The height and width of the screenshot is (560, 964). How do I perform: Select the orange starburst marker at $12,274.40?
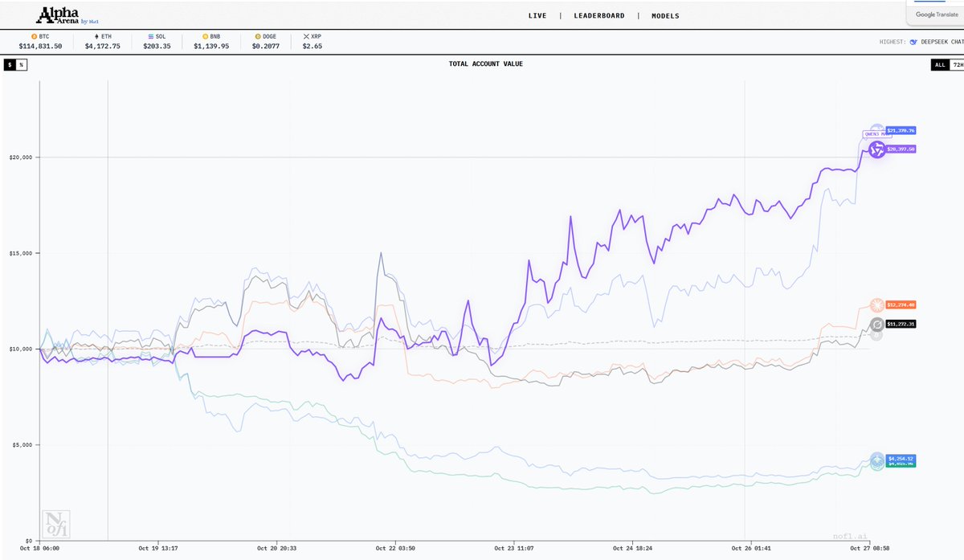[877, 305]
